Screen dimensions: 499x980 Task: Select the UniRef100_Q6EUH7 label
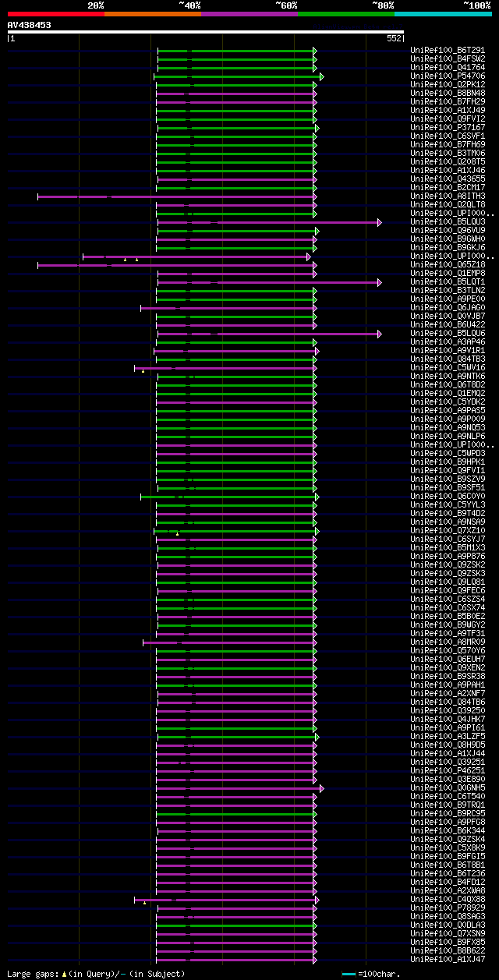[x=447, y=660]
